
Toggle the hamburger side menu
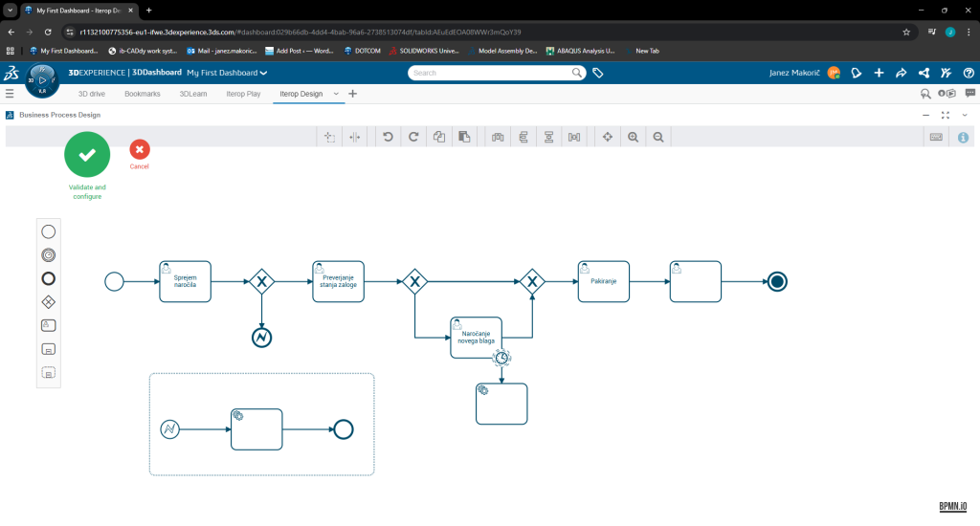[10, 94]
